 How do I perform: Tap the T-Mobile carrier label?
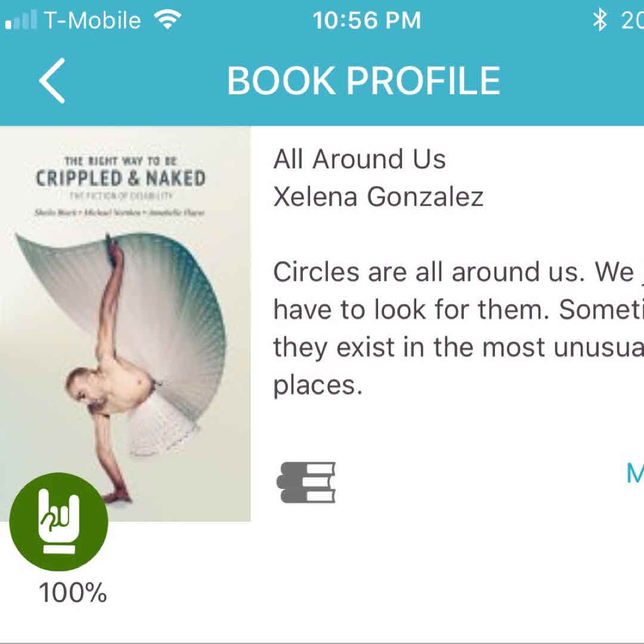92,21
